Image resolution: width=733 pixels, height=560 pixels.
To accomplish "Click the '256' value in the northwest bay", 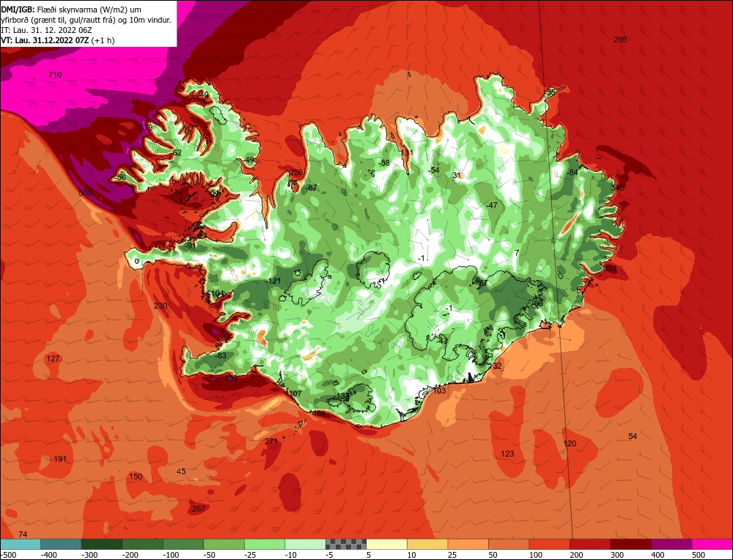I will [x=296, y=172].
